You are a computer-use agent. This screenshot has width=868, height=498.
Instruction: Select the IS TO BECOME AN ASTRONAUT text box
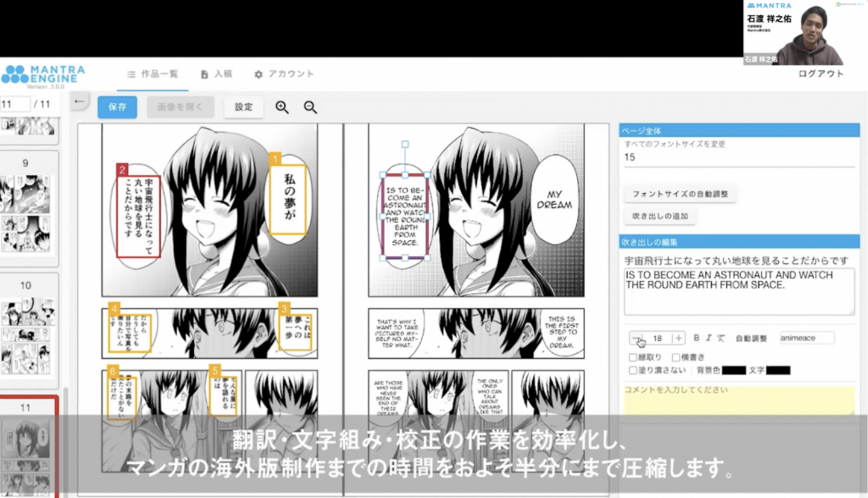[405, 216]
